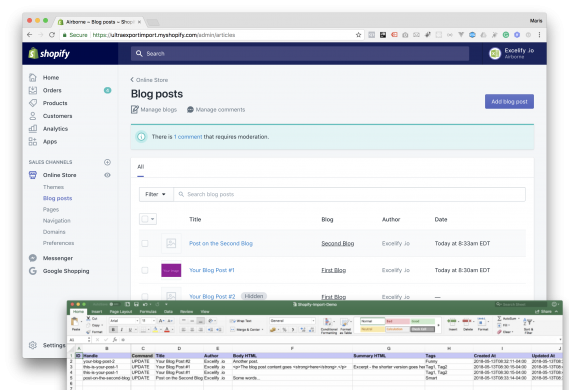Select the Page Layout tab in Excel
Image resolution: width=569 pixels, height=390 pixels.
click(121, 312)
